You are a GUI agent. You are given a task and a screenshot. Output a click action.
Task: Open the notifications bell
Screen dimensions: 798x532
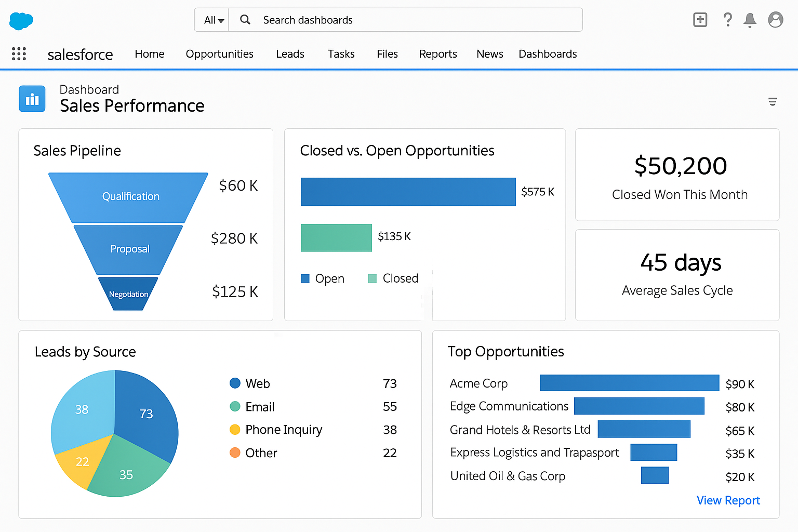coord(750,20)
